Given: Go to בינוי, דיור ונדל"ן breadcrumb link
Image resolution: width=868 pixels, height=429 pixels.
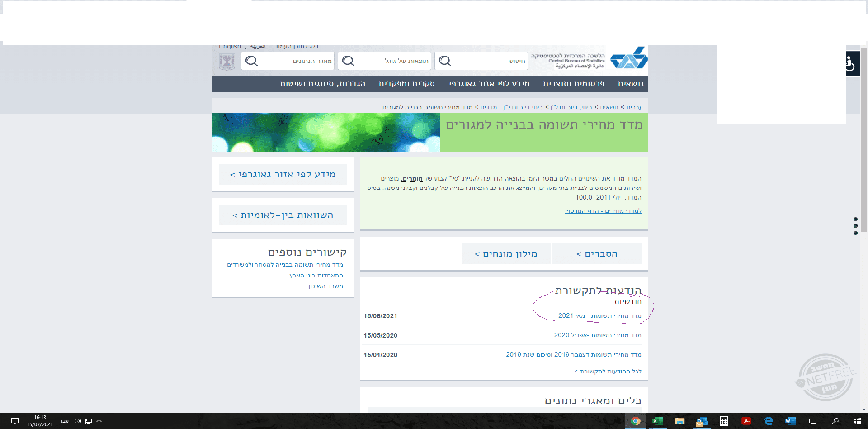Looking at the screenshot, I should click(571, 107).
